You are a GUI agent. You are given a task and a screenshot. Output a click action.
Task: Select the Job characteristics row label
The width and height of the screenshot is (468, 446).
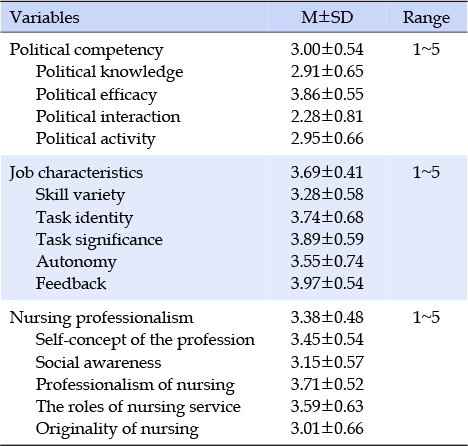[76, 173]
